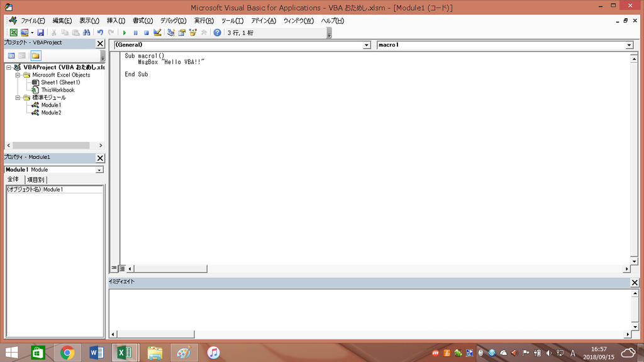Click Procedure View button at code bottom-left
Screen dimensions: 644x362
114,268
